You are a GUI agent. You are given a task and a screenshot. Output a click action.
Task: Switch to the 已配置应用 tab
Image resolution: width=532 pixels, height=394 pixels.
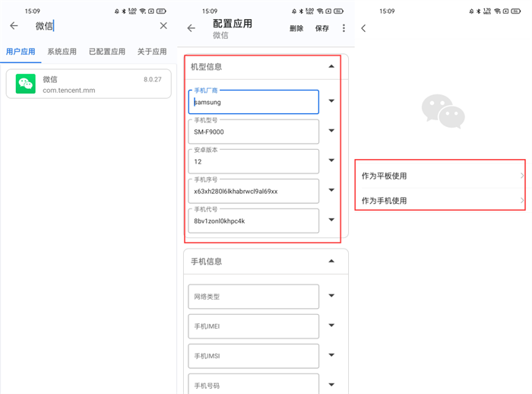[x=107, y=52]
